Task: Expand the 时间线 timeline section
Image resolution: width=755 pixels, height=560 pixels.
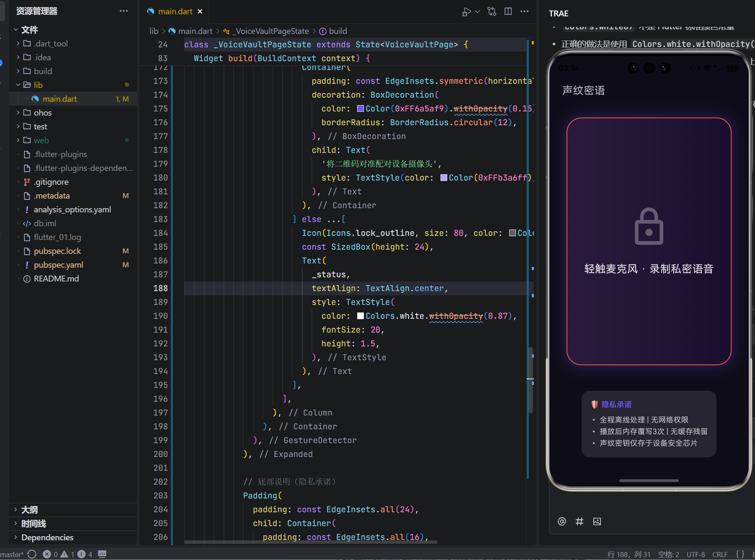Action: tap(73, 524)
